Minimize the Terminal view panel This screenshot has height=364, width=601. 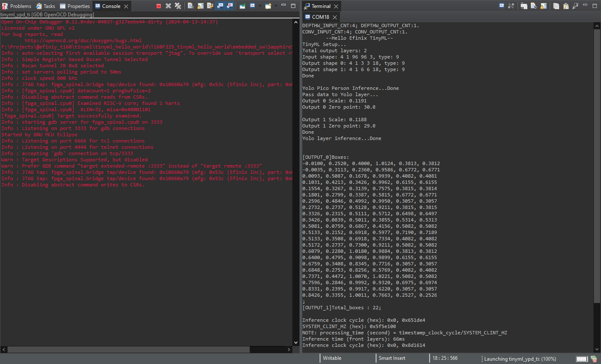click(x=585, y=5)
